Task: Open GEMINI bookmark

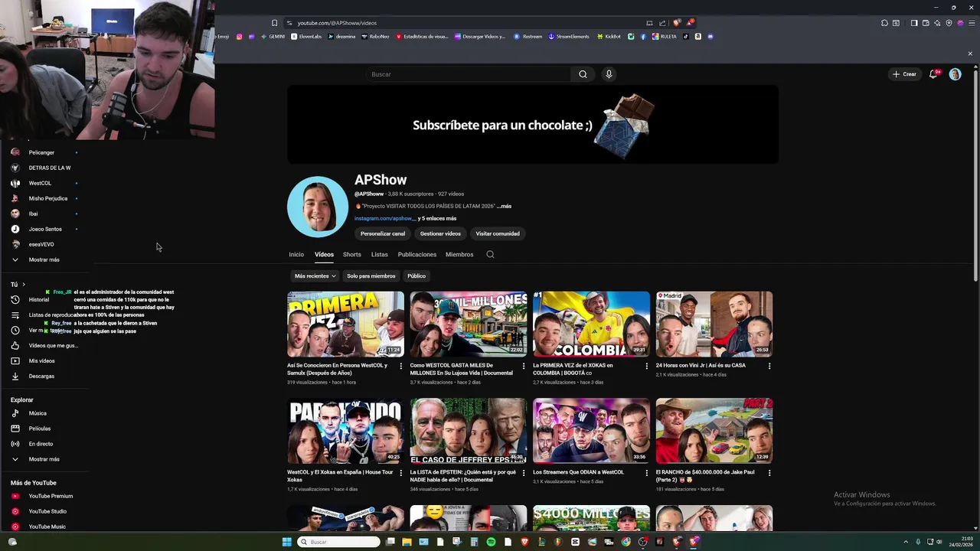Action: [273, 37]
